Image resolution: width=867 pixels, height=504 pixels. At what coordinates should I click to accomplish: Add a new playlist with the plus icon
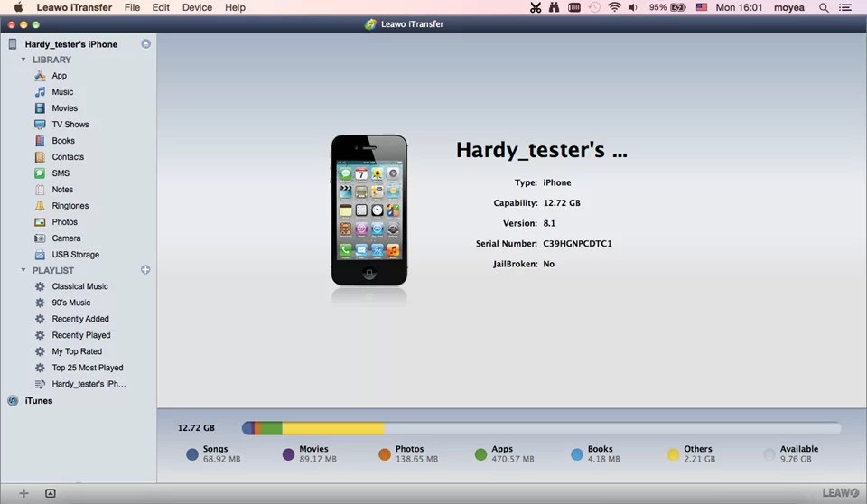[x=145, y=270]
